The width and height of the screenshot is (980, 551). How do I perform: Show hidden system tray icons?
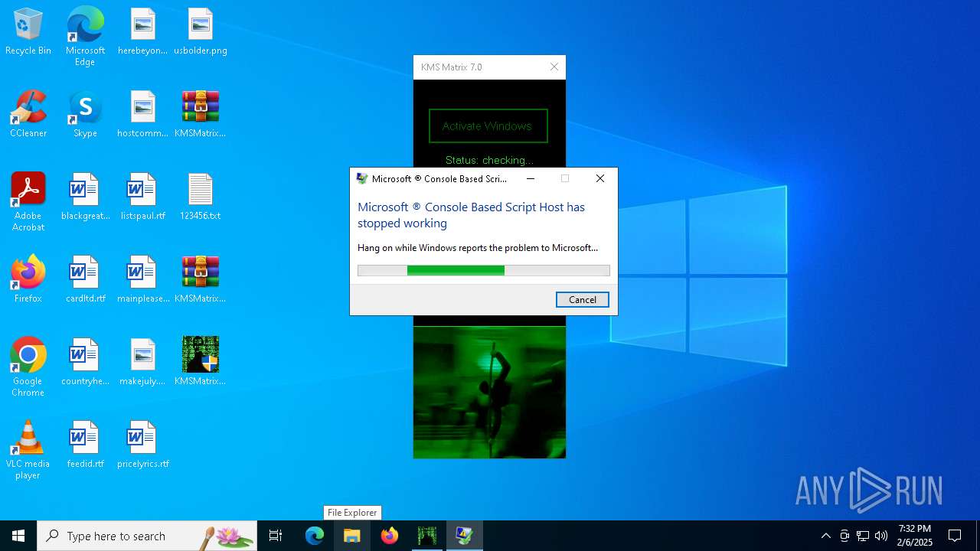tap(825, 536)
